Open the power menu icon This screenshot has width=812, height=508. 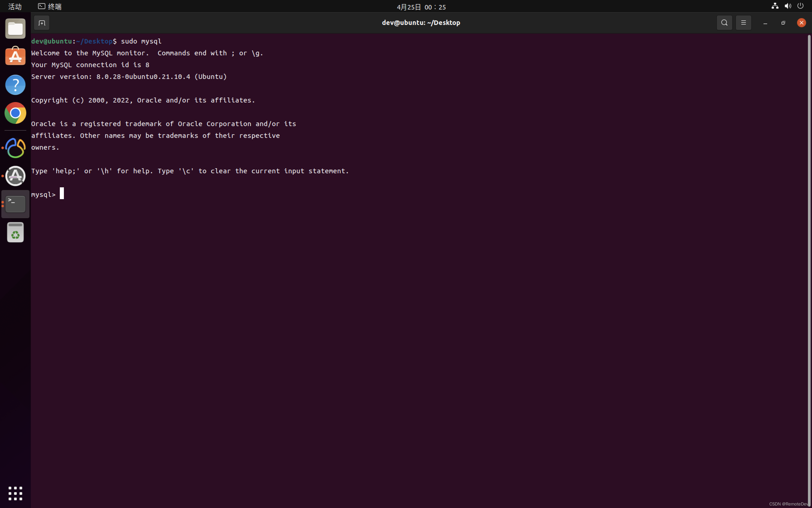click(x=801, y=6)
